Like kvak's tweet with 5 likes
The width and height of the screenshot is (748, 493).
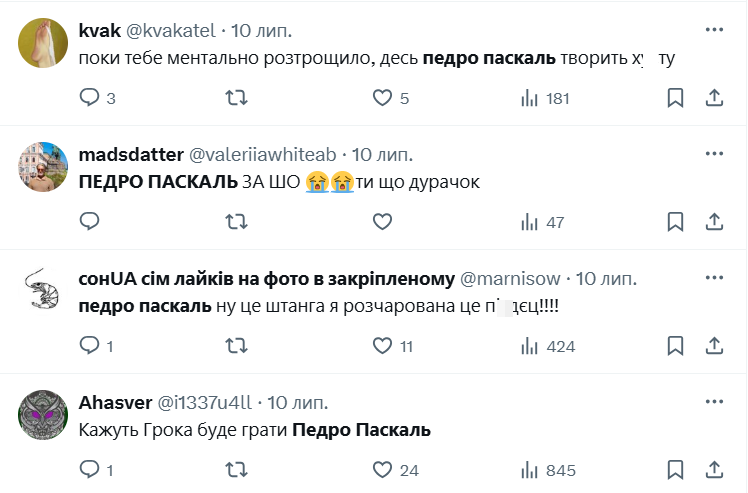point(382,98)
